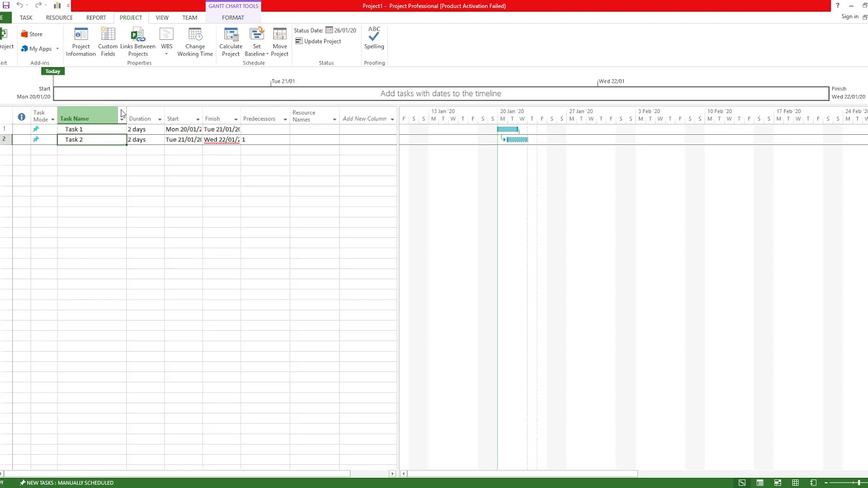Open the Duration column filter arrow

(160, 120)
